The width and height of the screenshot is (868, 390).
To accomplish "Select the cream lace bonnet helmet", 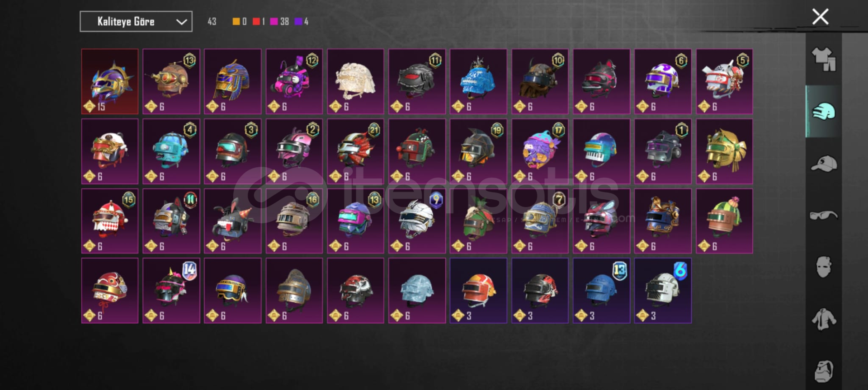I will [356, 81].
